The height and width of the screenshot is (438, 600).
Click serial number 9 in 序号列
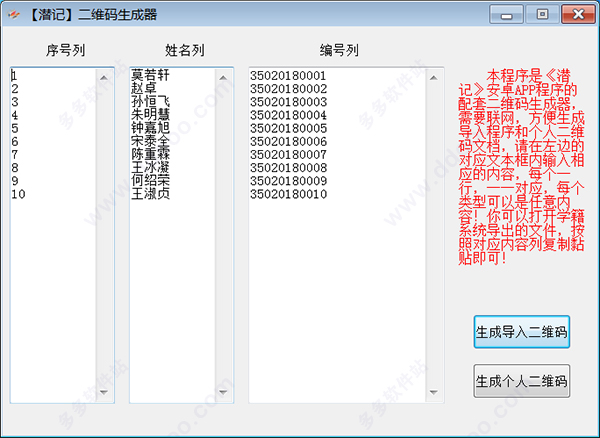click(15, 181)
